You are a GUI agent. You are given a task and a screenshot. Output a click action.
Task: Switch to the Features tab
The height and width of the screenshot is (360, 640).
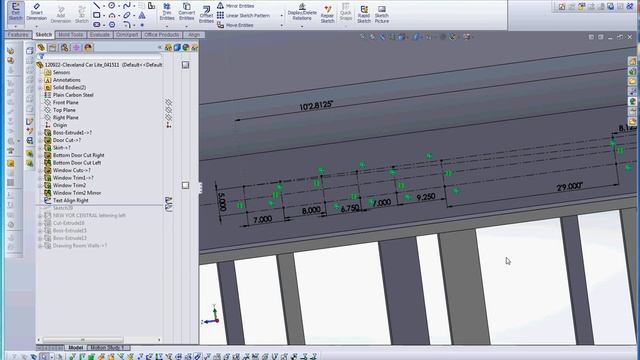18,35
